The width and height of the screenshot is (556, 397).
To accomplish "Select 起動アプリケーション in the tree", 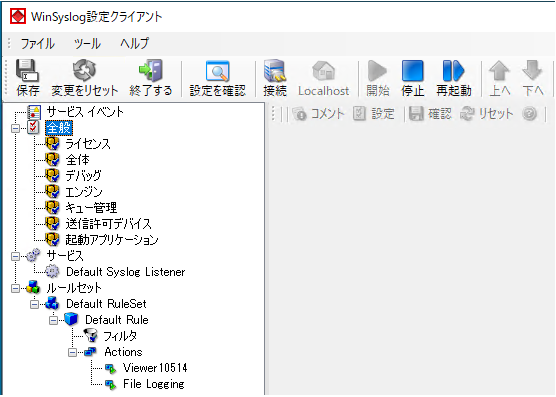I will pos(112,240).
